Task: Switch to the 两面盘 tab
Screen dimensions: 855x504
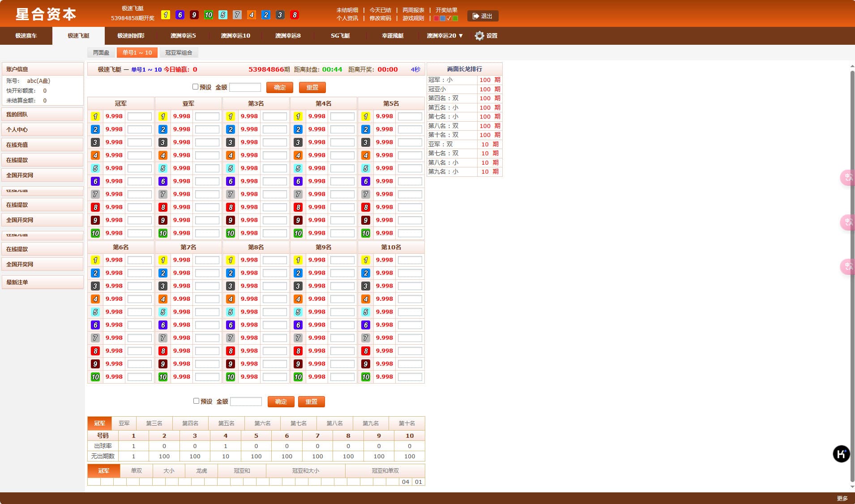Action: pos(101,53)
